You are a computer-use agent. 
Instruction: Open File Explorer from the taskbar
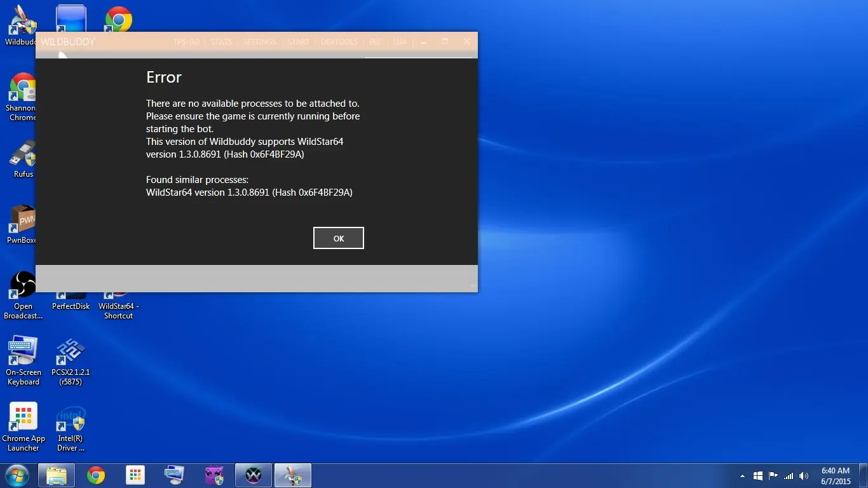tap(57, 475)
